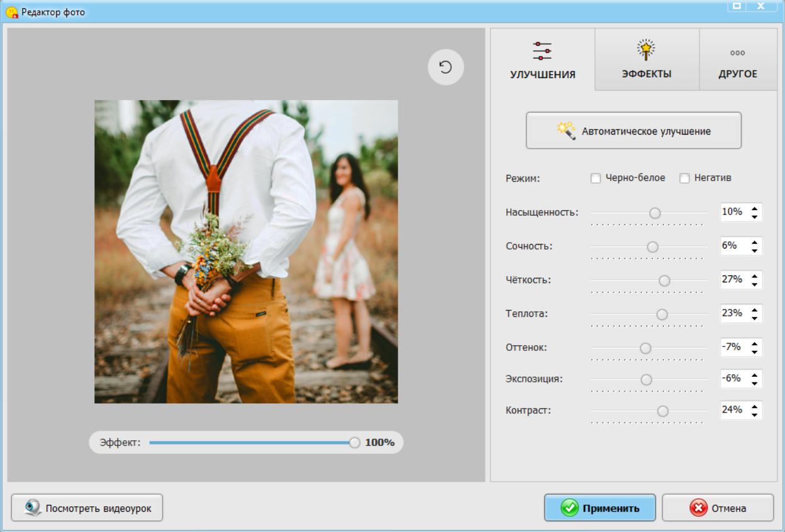
Task: Click the Теплота slider handle
Action: pos(662,314)
